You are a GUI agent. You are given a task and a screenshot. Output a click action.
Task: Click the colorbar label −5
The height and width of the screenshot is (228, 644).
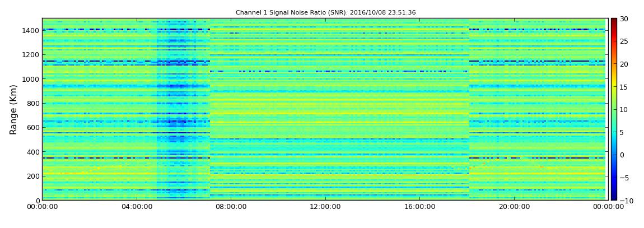624,178
